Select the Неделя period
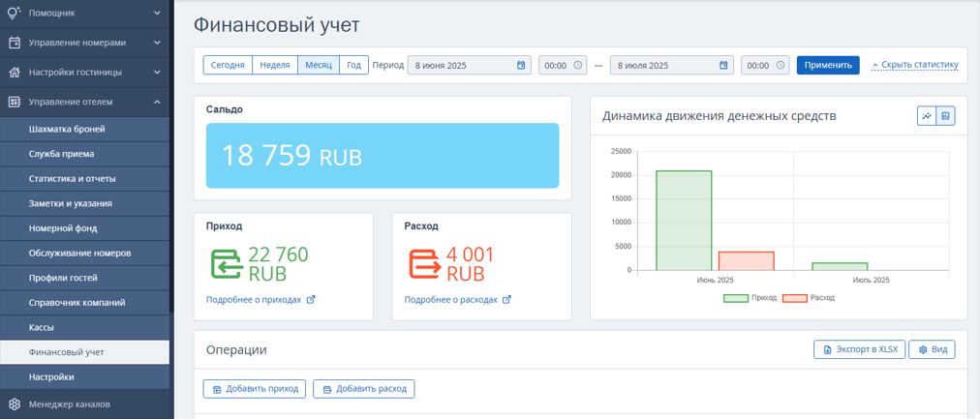Image resolution: width=980 pixels, height=419 pixels. click(275, 65)
